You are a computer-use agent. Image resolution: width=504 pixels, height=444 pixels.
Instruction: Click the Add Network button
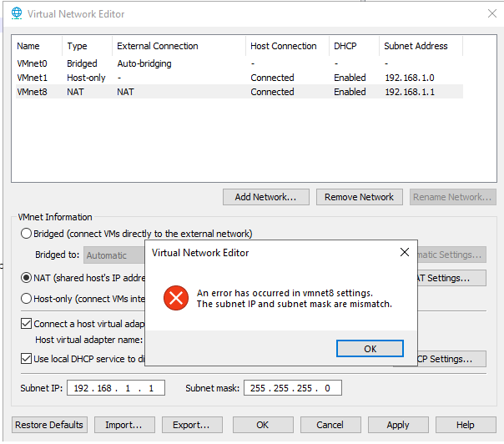266,197
